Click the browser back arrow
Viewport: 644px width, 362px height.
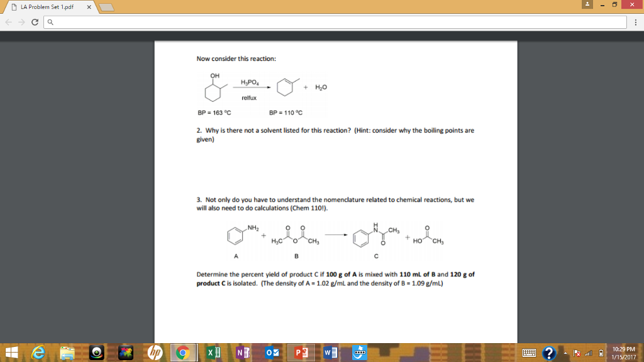[x=8, y=23]
